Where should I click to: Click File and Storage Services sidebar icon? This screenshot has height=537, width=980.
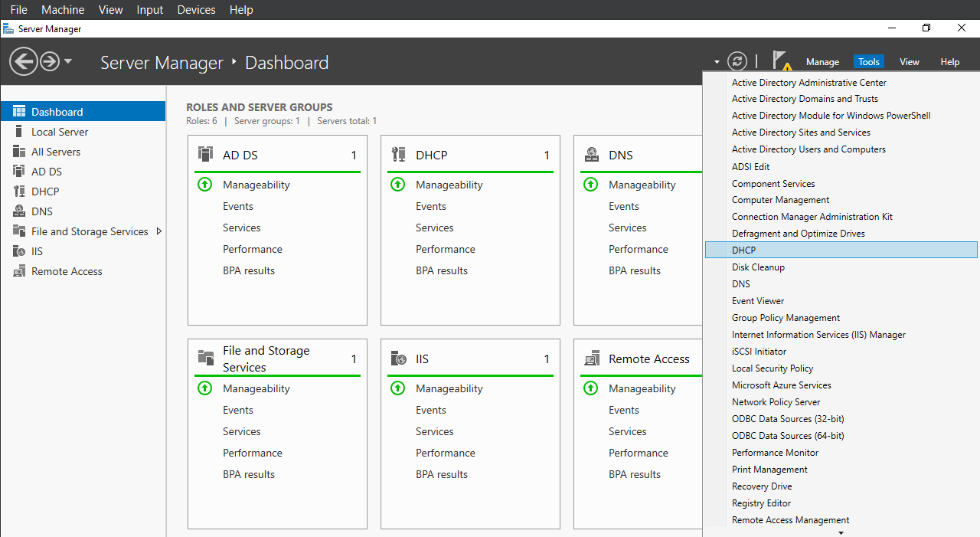pos(19,231)
